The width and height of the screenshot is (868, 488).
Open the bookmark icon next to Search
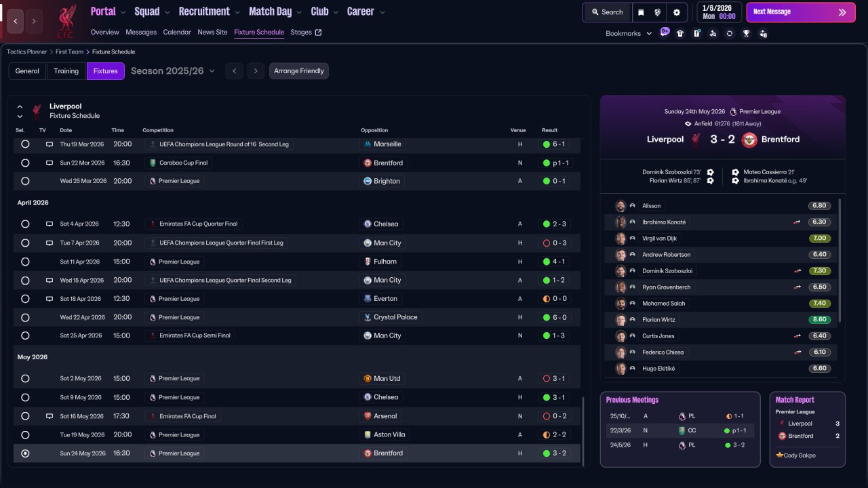pos(641,12)
